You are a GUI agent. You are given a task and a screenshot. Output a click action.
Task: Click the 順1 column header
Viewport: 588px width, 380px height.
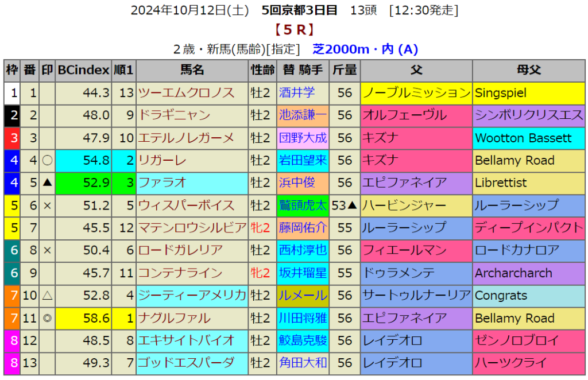click(123, 71)
